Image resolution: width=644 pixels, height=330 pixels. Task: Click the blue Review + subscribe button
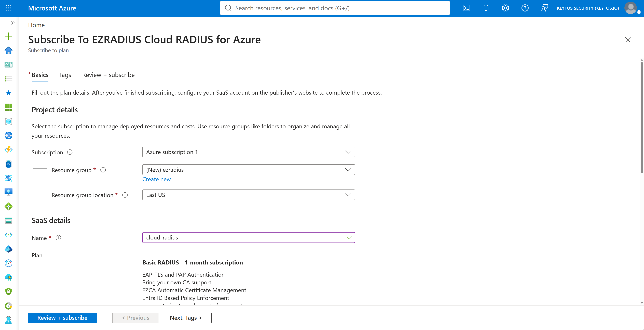pos(62,318)
